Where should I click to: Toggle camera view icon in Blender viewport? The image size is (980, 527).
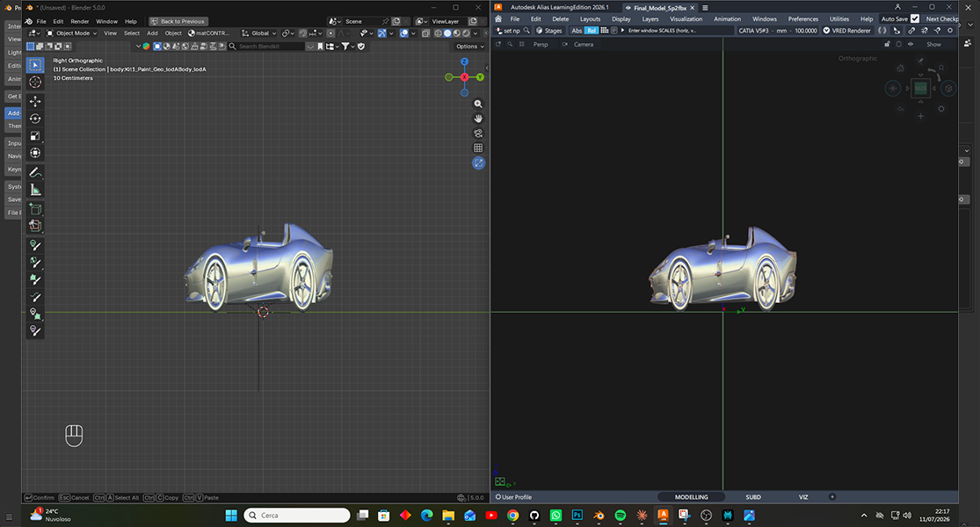tap(478, 133)
